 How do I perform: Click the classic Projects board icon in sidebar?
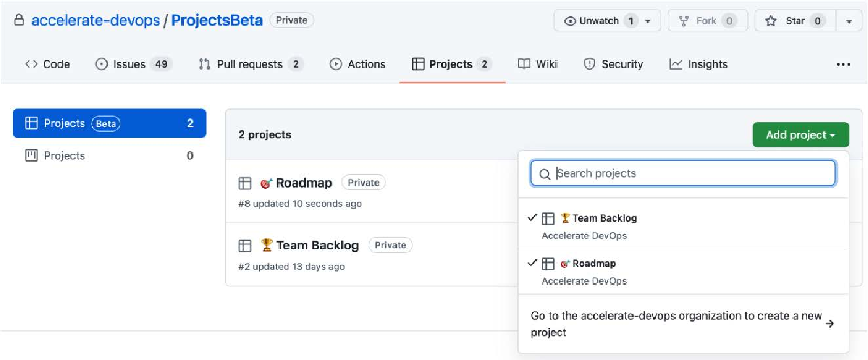[31, 156]
